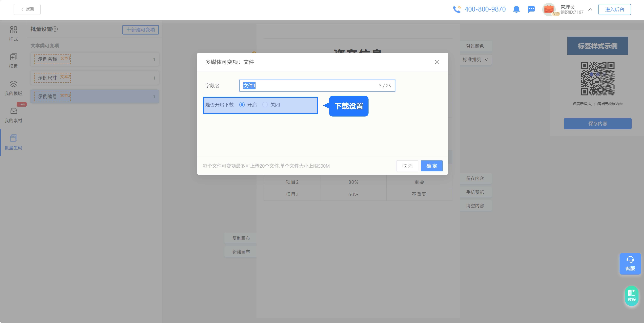Open the 客服 customer service widget
The width and height of the screenshot is (644, 323).
[630, 264]
